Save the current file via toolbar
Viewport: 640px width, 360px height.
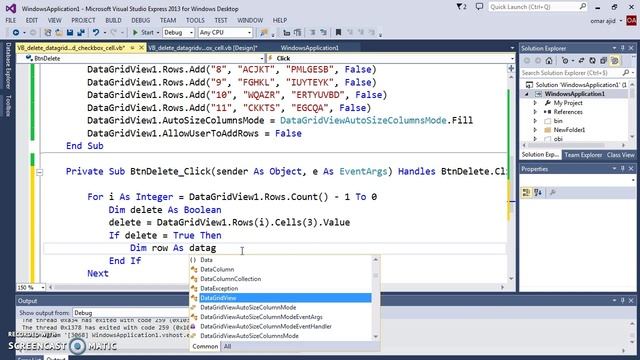(70, 32)
